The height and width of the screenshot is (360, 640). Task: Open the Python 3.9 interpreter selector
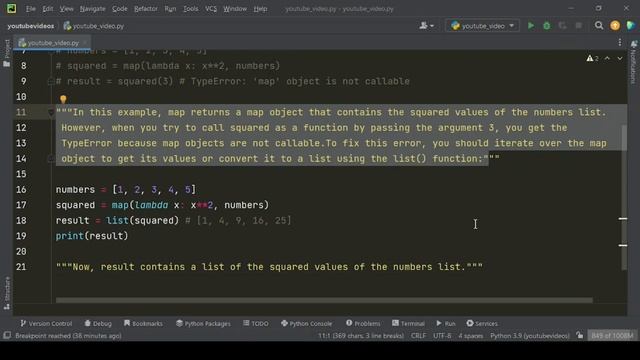530,336
